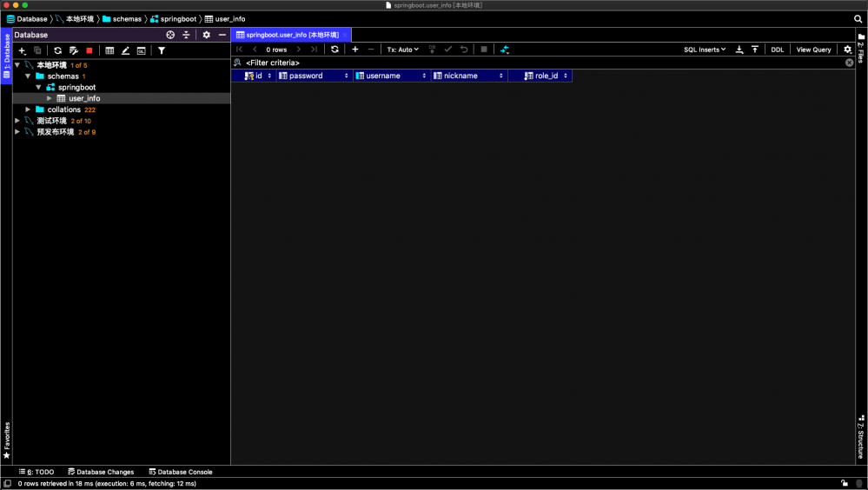Sort by the id column header
The height and width of the screenshot is (490, 868).
click(254, 76)
